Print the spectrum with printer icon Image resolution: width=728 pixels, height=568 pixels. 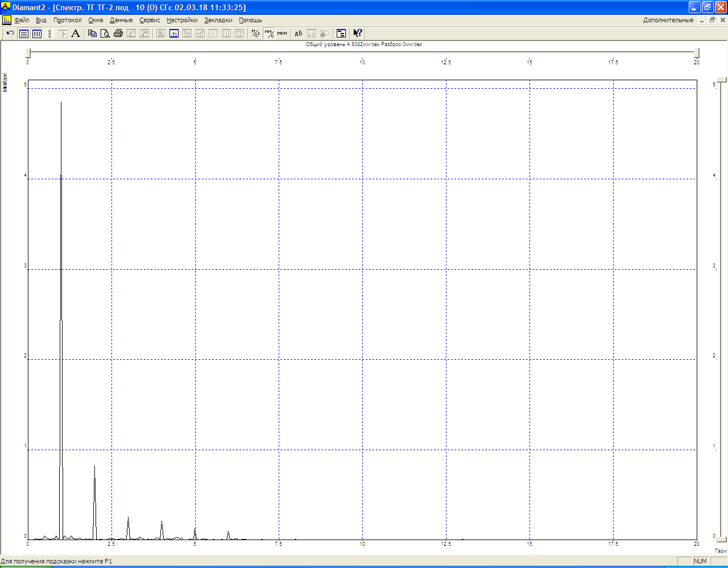pyautogui.click(x=118, y=34)
